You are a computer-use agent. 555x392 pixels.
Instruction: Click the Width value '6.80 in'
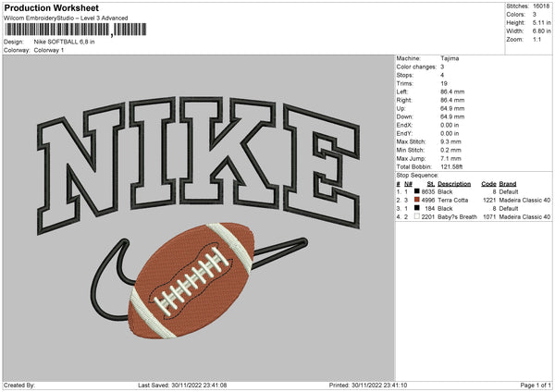point(541,31)
